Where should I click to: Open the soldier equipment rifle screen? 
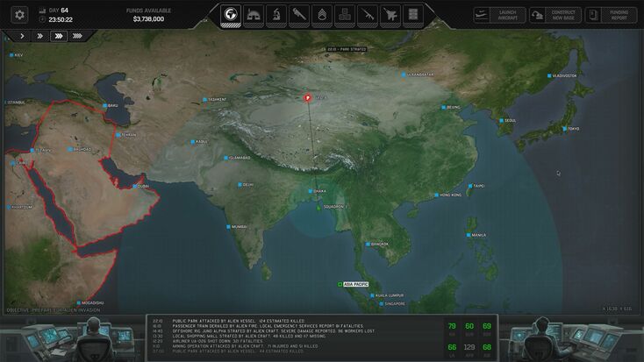tap(368, 15)
